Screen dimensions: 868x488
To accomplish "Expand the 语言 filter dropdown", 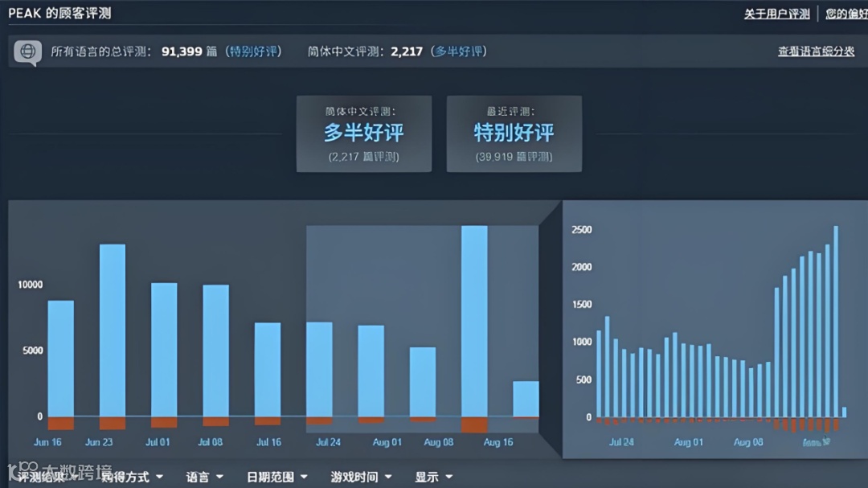I will 204,477.
